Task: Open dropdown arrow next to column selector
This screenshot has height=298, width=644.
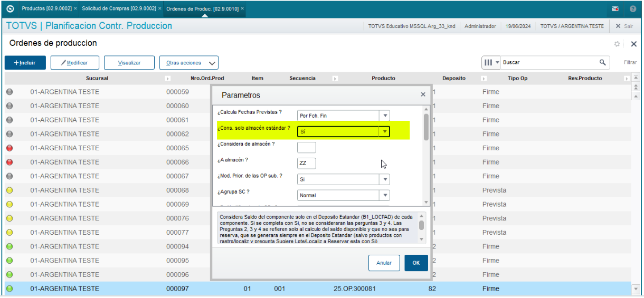Action: pyautogui.click(x=497, y=62)
